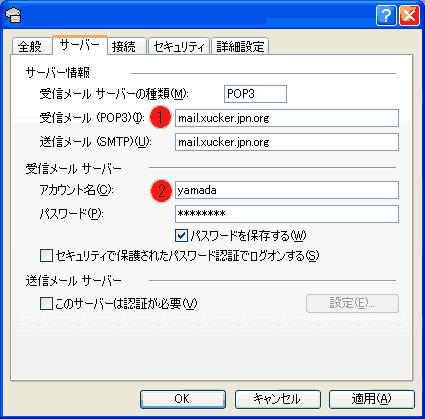This screenshot has height=419, width=425.
Task: Click the red number 2 marker
Action: tap(161, 191)
